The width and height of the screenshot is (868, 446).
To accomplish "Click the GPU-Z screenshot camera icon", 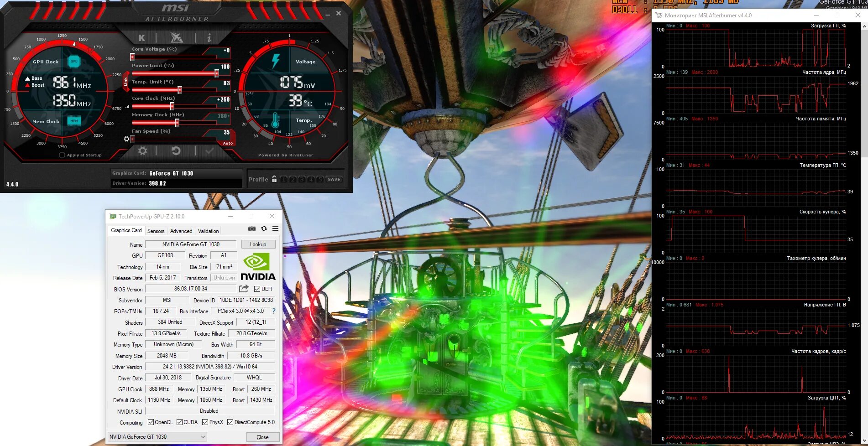I will (251, 228).
